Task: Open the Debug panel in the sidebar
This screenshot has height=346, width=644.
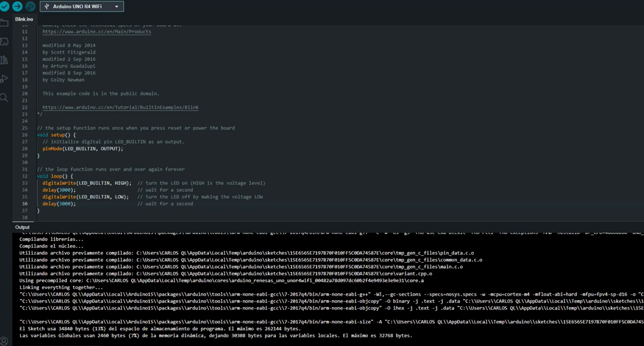Action: click(x=4, y=79)
